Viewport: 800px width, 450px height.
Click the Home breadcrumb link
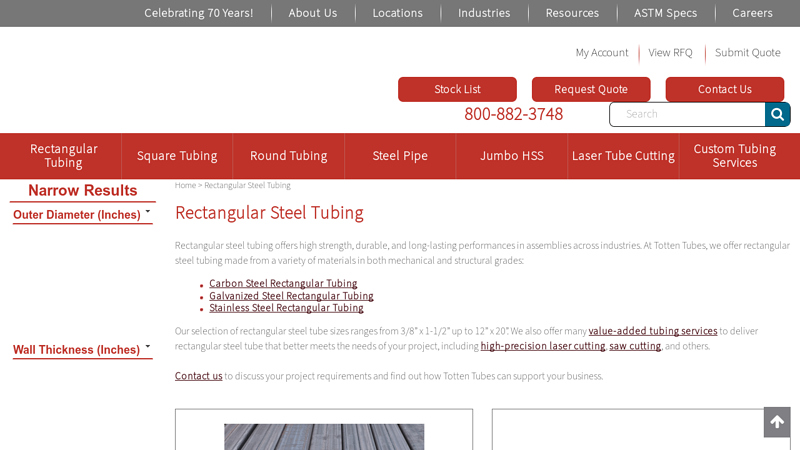[x=185, y=185]
